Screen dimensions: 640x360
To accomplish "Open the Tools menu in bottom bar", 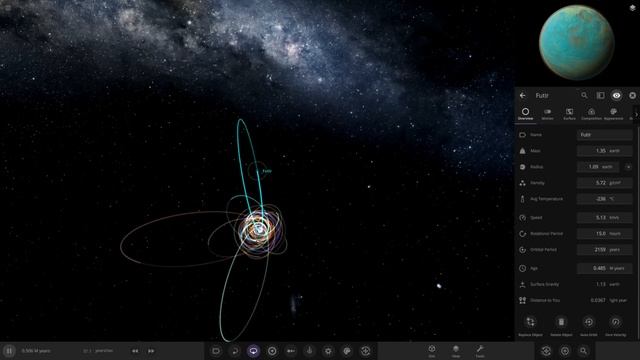I will tap(480, 351).
